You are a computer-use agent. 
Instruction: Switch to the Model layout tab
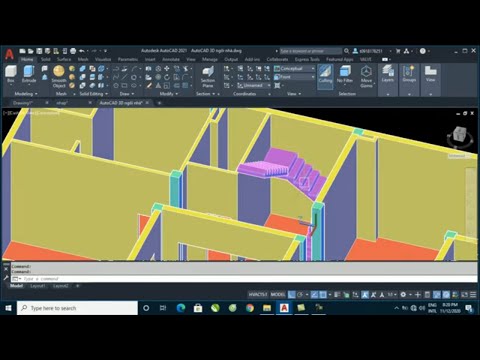click(x=16, y=286)
